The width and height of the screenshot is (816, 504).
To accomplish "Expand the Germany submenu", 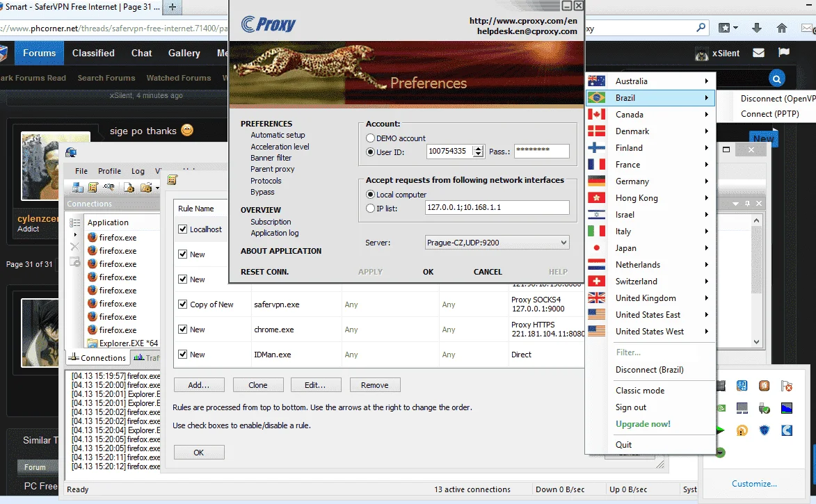I will [x=650, y=181].
